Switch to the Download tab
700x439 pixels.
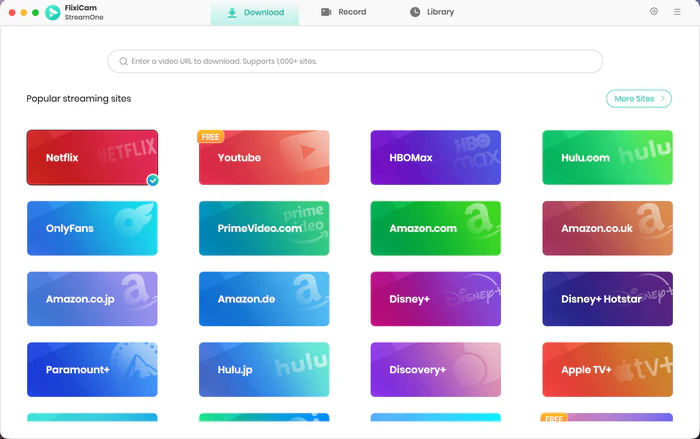click(255, 13)
